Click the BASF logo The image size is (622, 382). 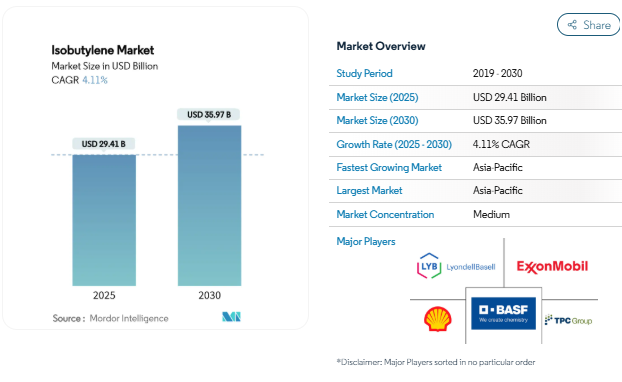click(503, 313)
